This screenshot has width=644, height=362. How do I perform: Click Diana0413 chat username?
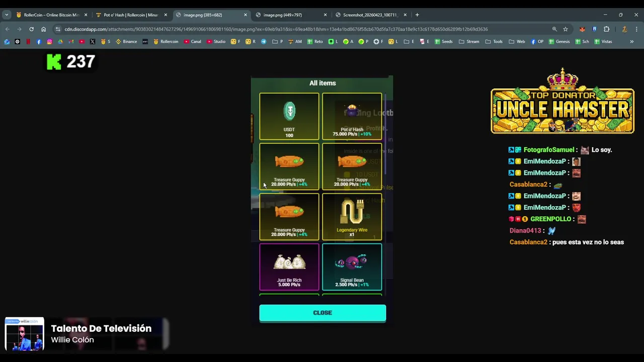pyautogui.click(x=525, y=231)
